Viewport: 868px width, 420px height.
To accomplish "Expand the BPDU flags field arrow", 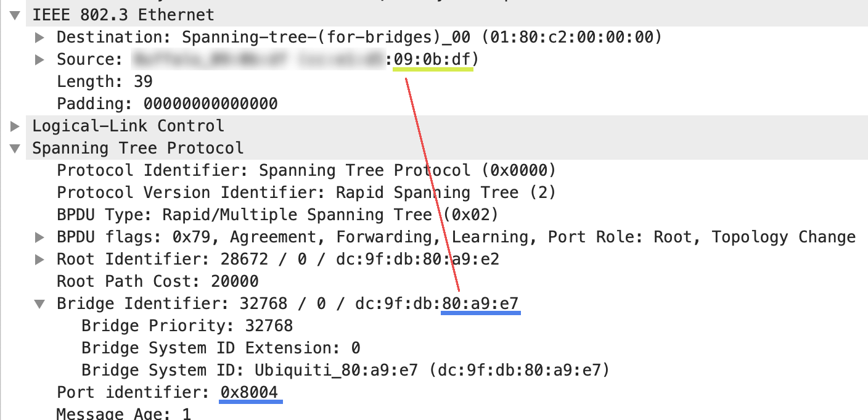I will 39,237.
